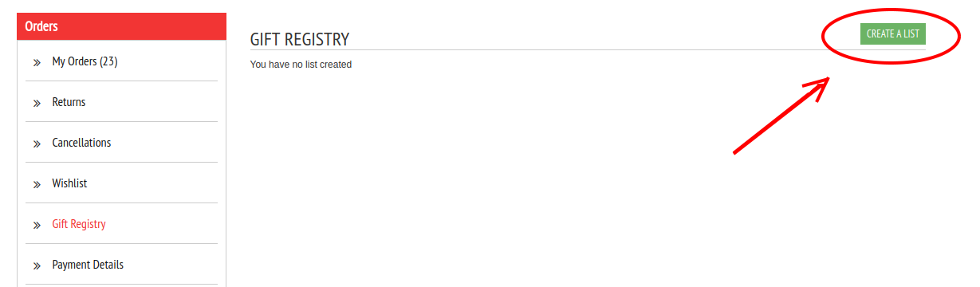The image size is (980, 287).
Task: Click the chevron icon beside My Orders
Action: [37, 62]
